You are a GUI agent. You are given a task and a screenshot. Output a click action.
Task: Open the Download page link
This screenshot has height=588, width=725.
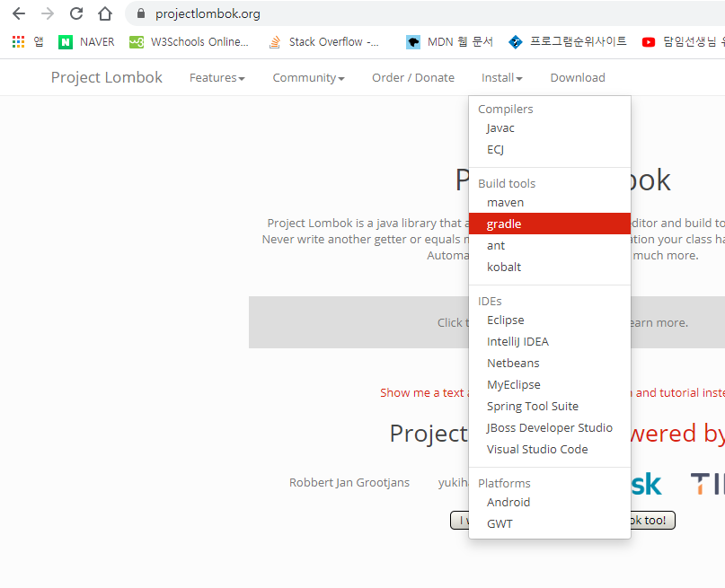578,77
